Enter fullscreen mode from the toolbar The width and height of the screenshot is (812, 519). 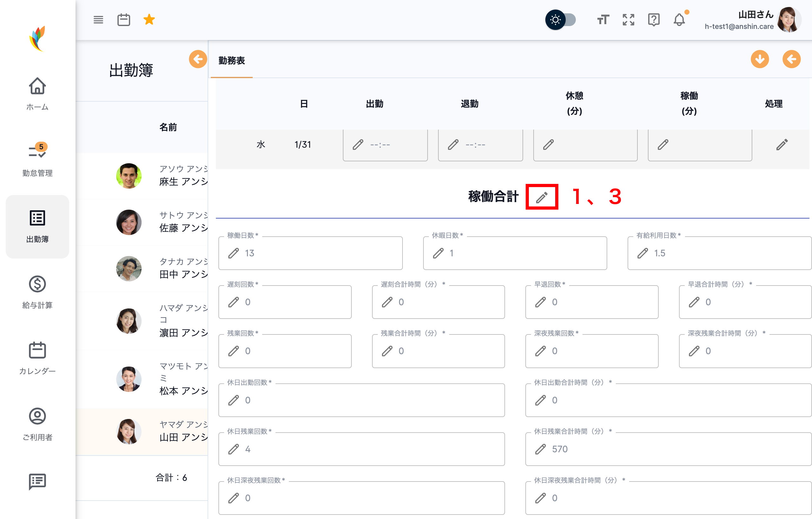pos(628,20)
